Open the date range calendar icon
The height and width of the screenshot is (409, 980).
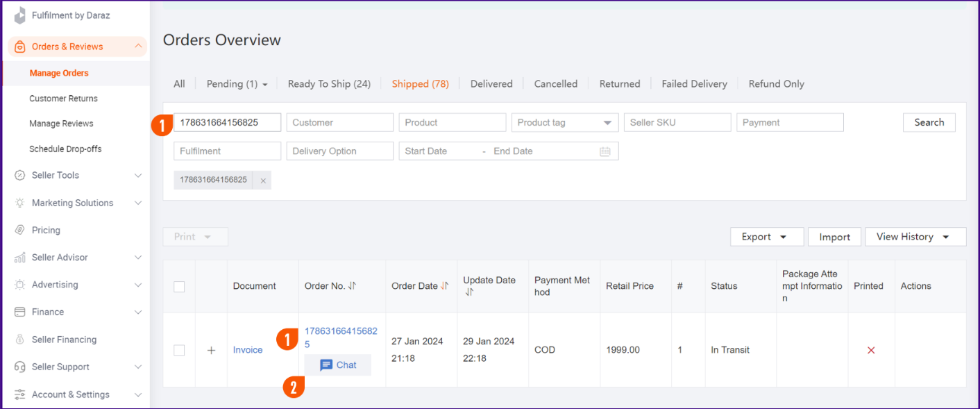(605, 151)
